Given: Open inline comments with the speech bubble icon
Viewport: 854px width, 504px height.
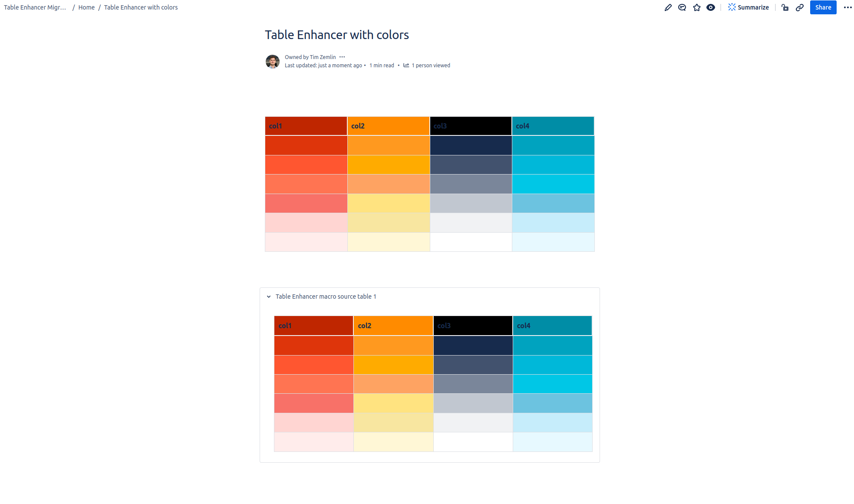Looking at the screenshot, I should pos(682,7).
